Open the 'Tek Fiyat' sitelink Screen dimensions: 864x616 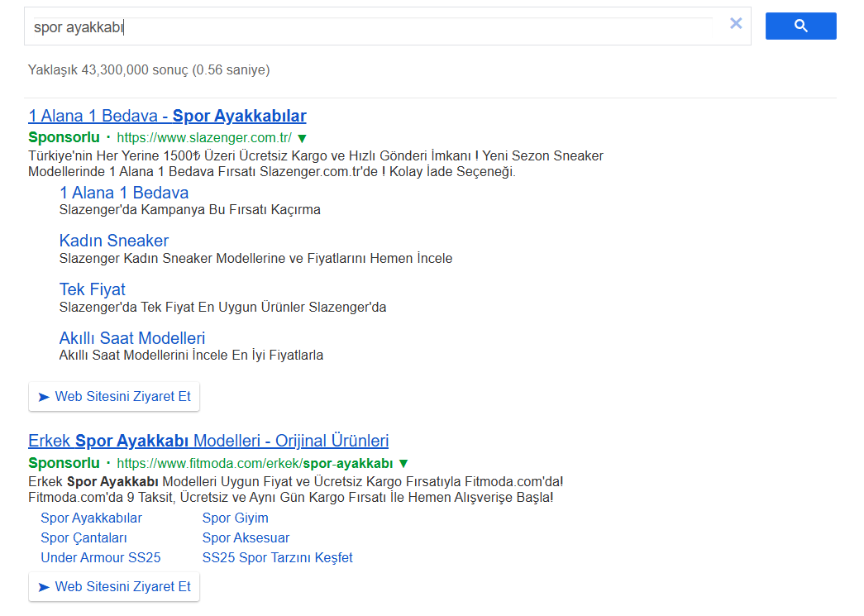pyautogui.click(x=93, y=289)
